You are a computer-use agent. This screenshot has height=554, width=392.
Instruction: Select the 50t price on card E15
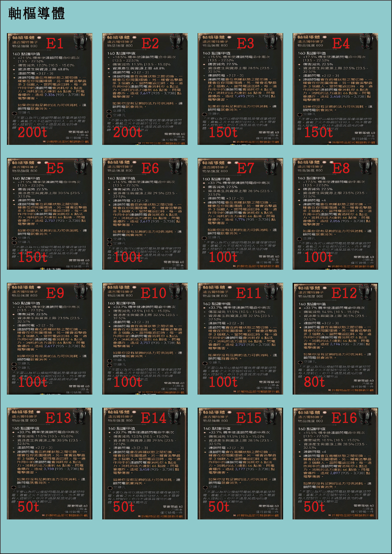219,507
